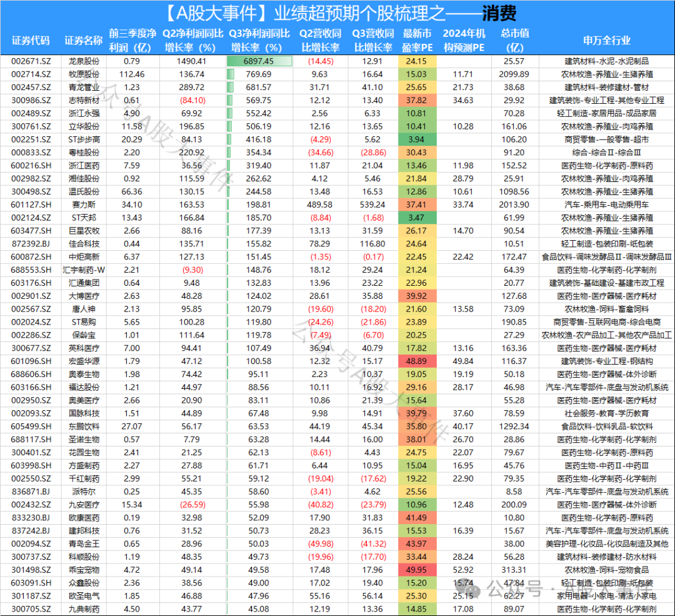This screenshot has height=616, width=675.
Task: Click the 欧圣电气 name cell
Action: [x=84, y=596]
